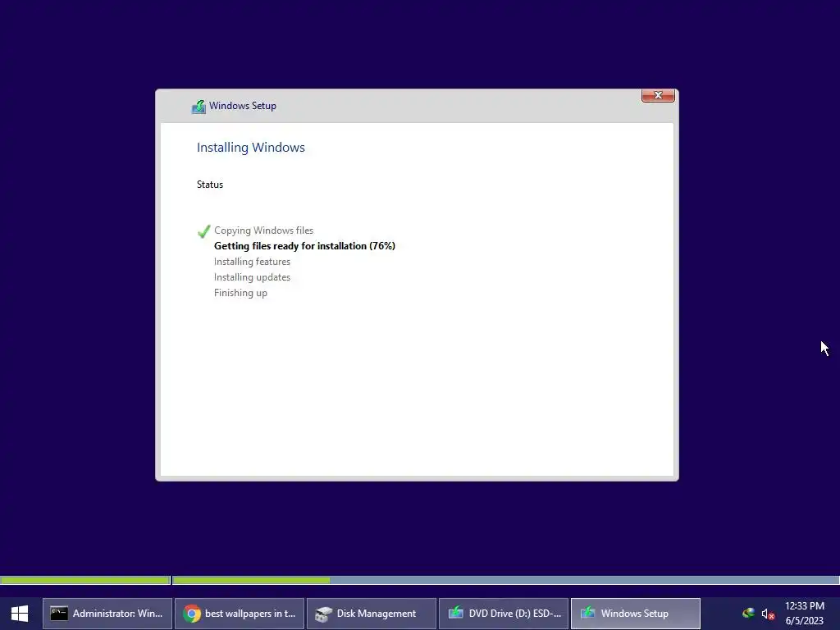Click the green checkmark beside Copying Windows files
840x630 pixels.
tap(203, 231)
